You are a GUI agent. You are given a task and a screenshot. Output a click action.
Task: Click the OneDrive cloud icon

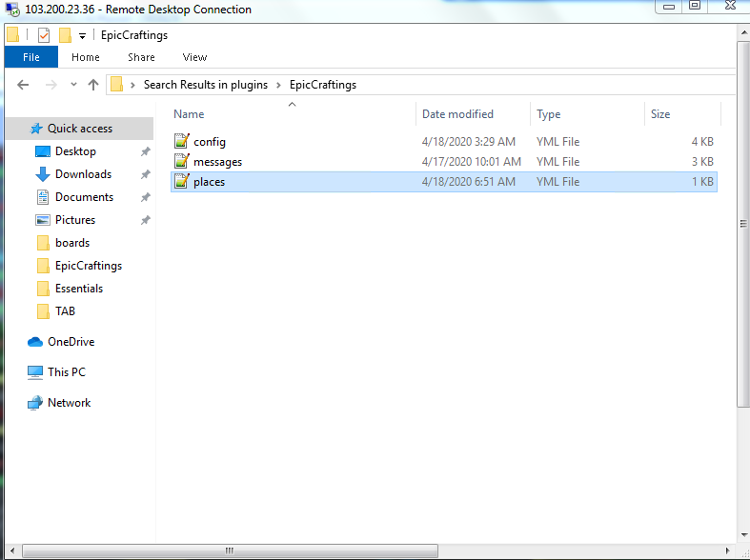coord(35,342)
